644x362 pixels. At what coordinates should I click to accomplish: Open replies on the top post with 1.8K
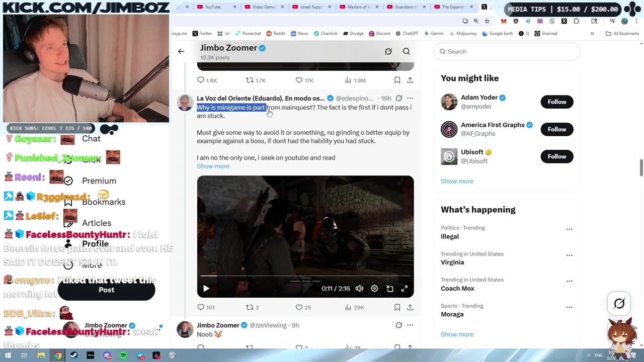tap(207, 80)
